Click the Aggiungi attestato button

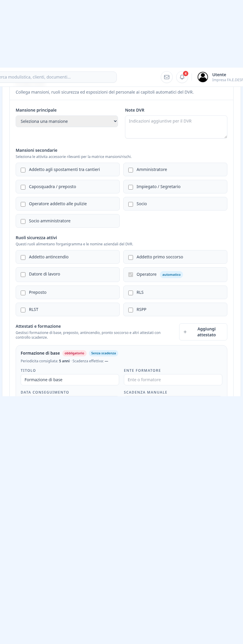(x=203, y=332)
